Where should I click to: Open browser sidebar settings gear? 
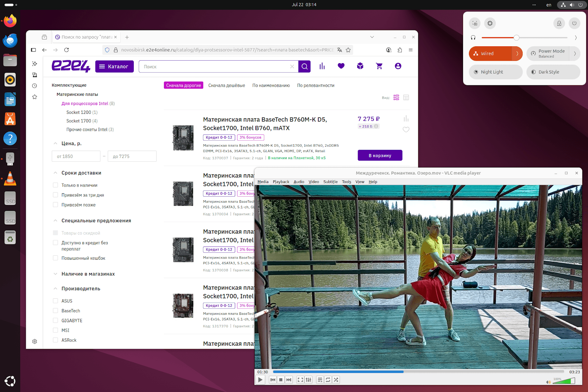click(35, 341)
